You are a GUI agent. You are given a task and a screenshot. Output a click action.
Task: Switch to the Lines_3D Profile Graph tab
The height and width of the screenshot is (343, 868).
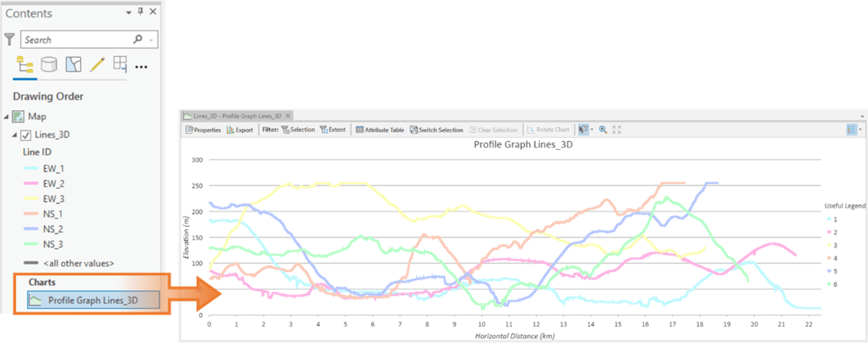(x=237, y=116)
